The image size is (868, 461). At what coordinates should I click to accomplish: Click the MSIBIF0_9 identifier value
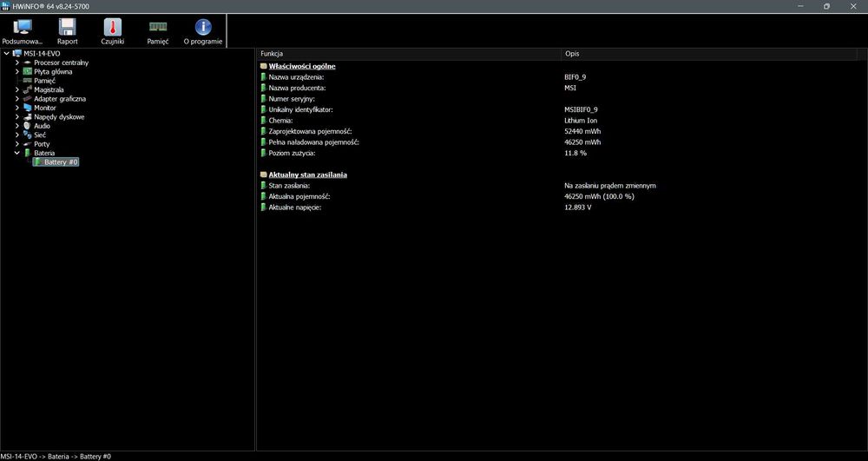(581, 109)
